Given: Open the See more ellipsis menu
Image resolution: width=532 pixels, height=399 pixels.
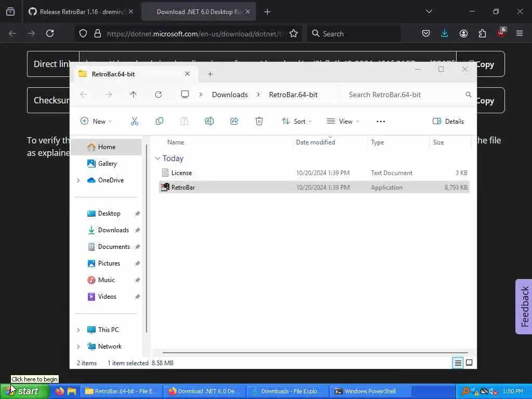Looking at the screenshot, I should click(381, 122).
